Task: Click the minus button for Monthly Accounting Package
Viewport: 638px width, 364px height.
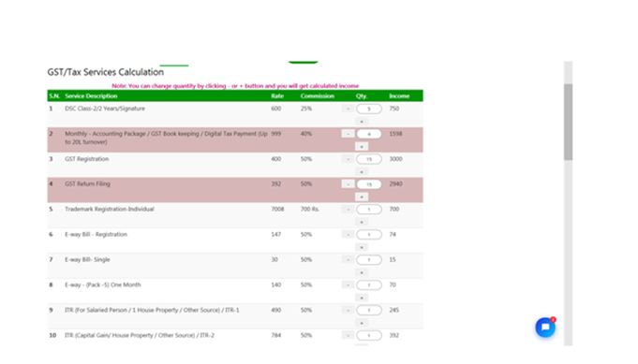Action: tap(348, 134)
